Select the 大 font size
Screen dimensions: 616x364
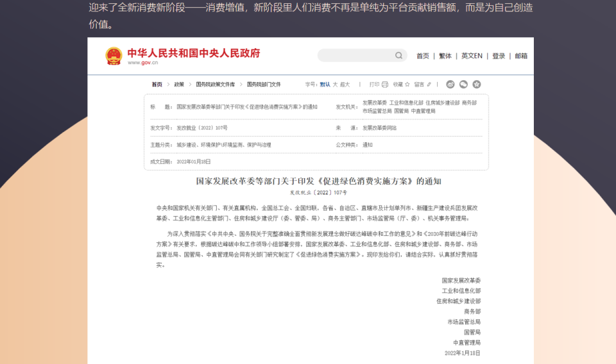coord(335,85)
